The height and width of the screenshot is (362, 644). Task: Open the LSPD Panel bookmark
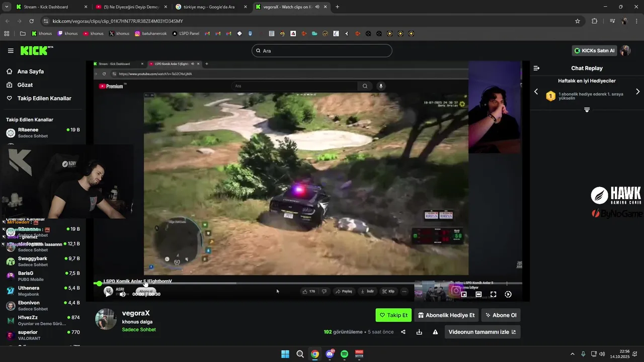pos(186,34)
